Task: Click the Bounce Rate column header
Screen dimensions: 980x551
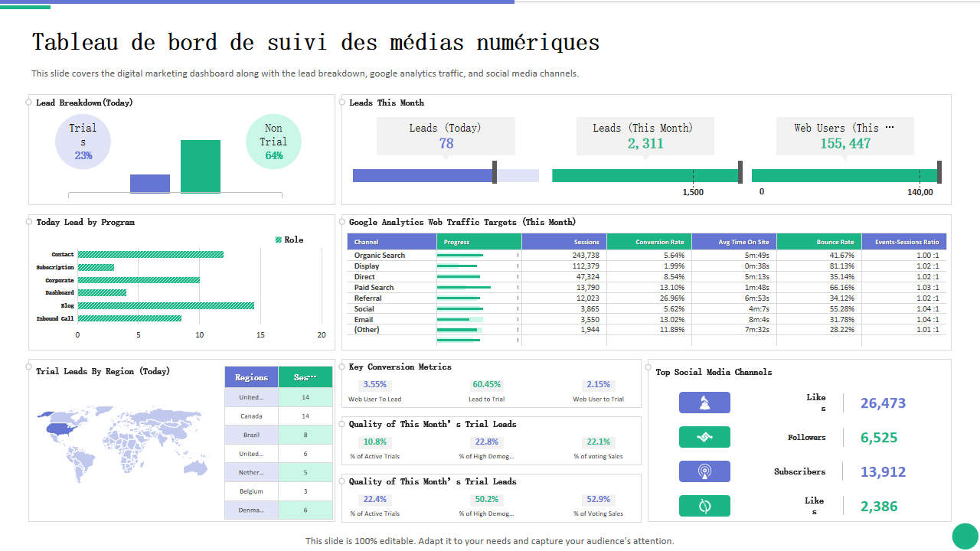Action: tap(819, 242)
